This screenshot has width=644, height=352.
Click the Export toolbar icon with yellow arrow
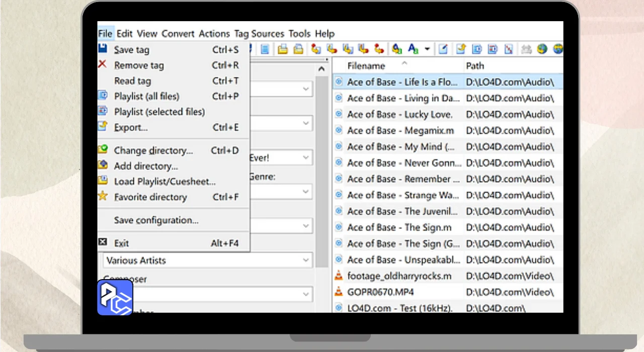460,49
